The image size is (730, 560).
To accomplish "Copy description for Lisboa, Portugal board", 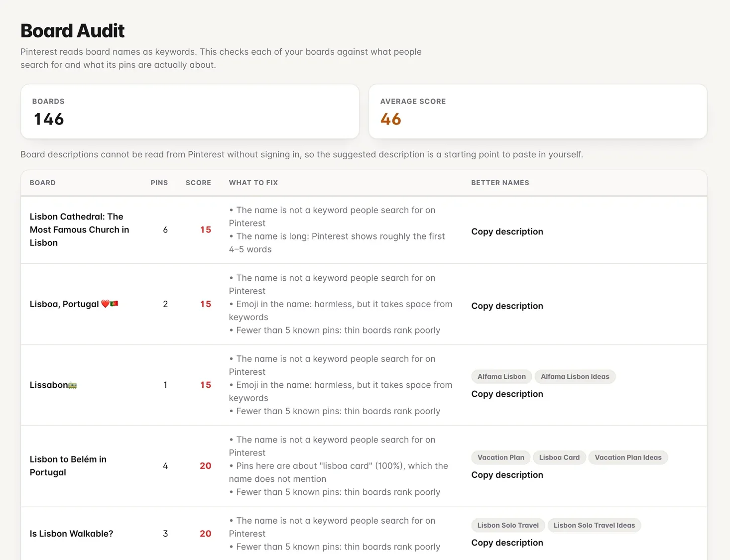I will coord(507,306).
